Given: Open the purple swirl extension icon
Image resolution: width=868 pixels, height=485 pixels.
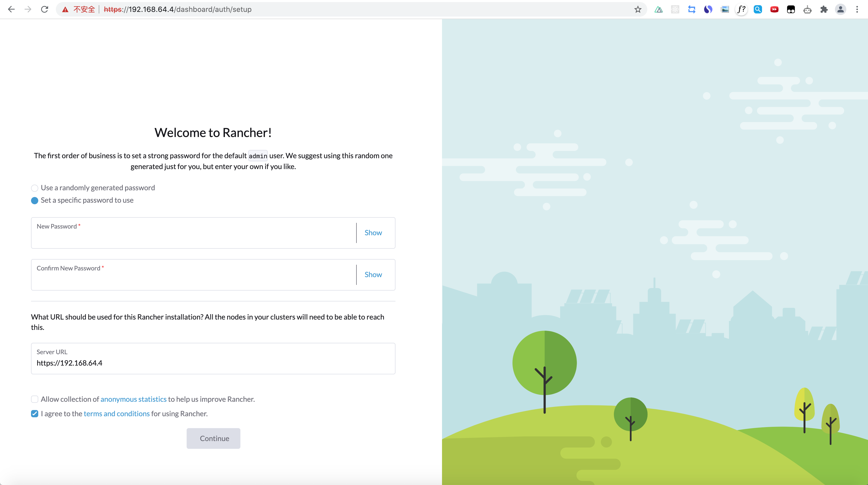Looking at the screenshot, I should [x=708, y=10].
